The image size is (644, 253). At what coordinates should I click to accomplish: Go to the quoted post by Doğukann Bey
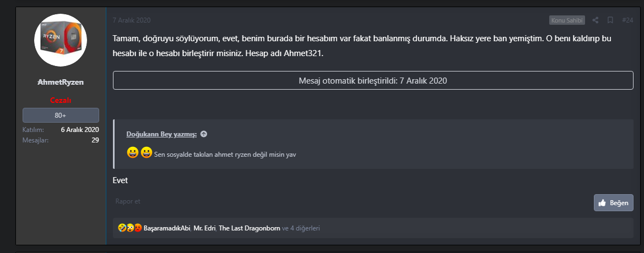click(161, 134)
